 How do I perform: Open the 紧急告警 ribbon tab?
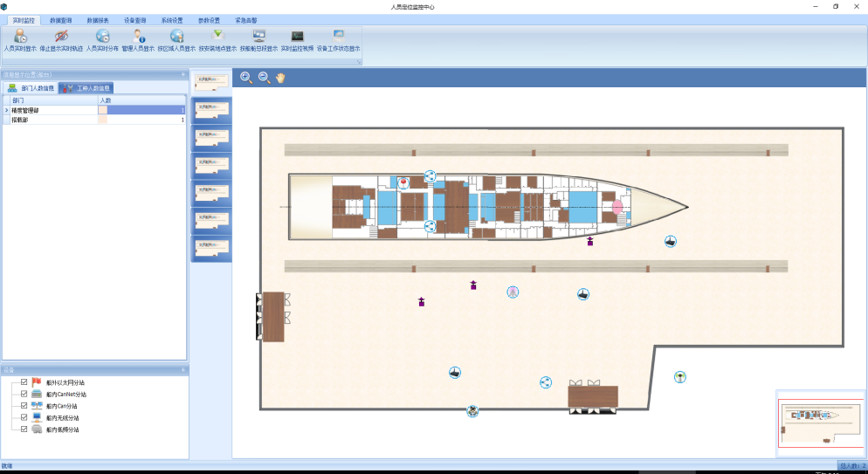[246, 18]
